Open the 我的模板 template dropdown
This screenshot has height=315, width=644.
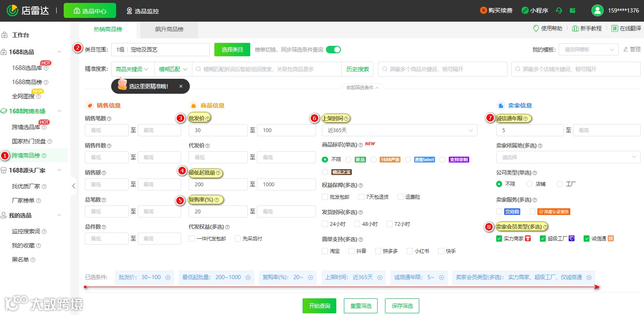point(589,50)
